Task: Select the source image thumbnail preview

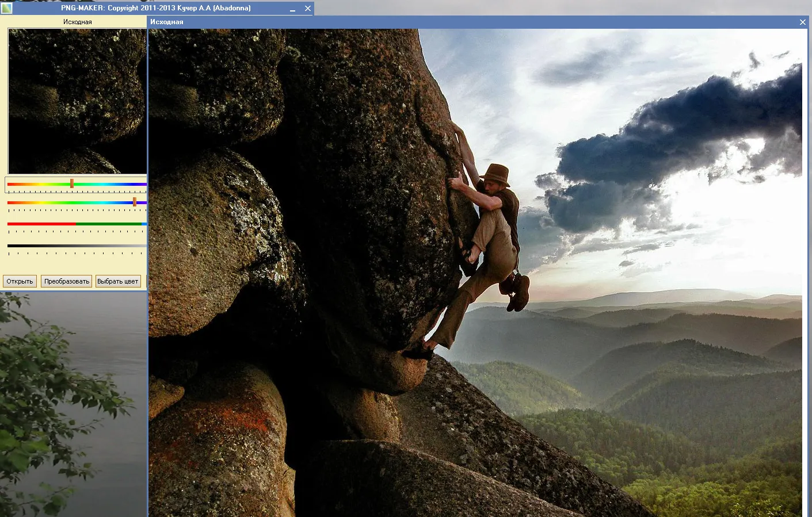Action: click(x=77, y=101)
